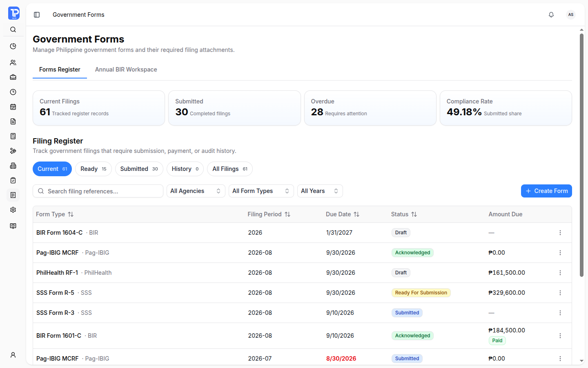This screenshot has height=368, width=588.
Task: Open the user profile icon at sidebar bottom
Action: click(x=13, y=355)
